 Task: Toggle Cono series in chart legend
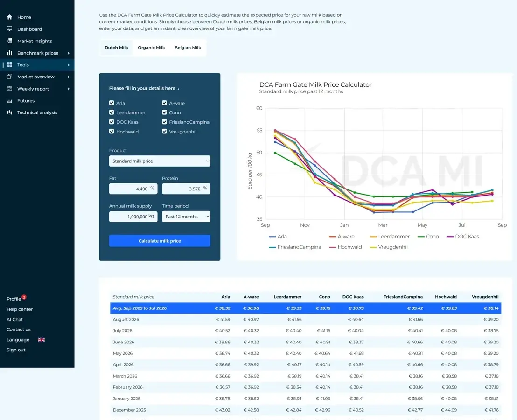click(428, 237)
